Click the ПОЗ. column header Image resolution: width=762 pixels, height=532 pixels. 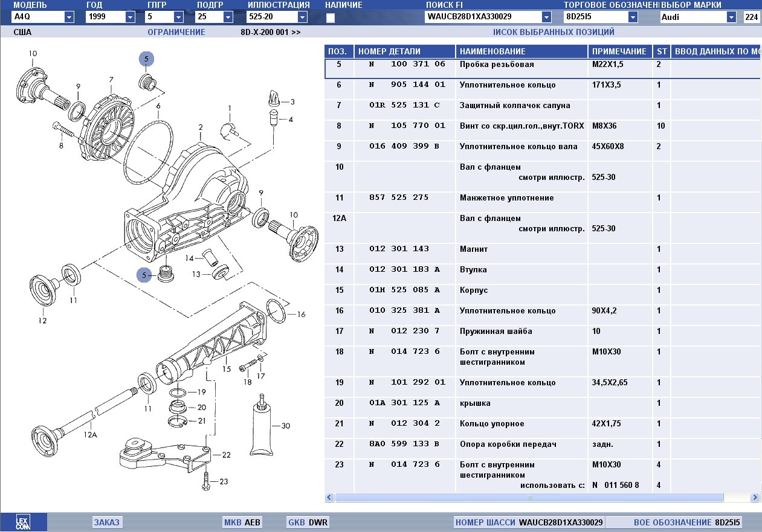[x=339, y=51]
